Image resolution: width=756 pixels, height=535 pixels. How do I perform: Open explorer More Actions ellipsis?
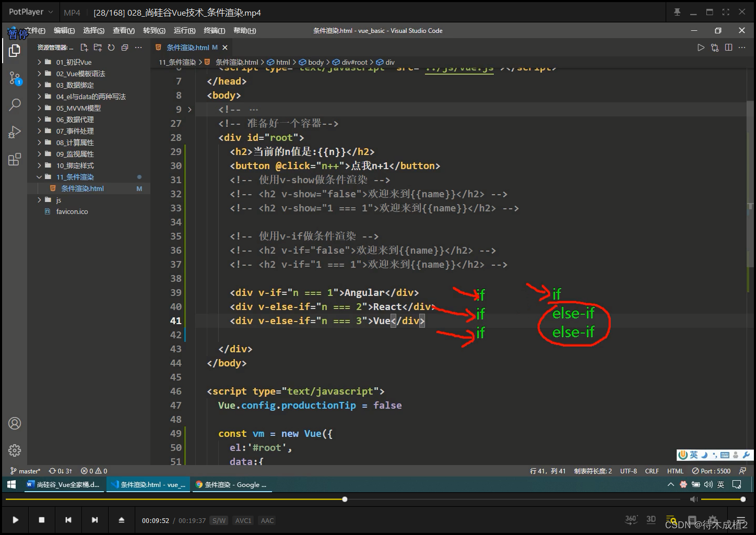138,47
